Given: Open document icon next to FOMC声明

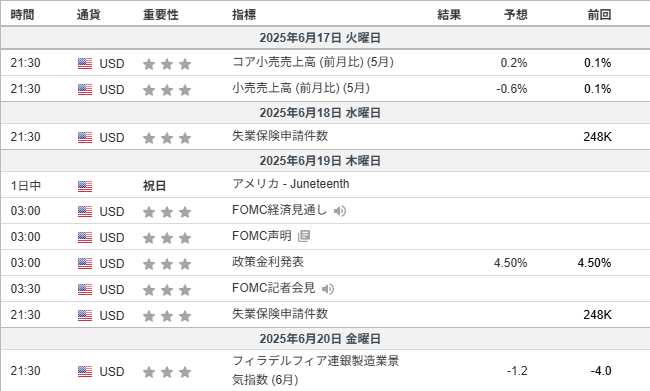Looking at the screenshot, I should click(304, 236).
